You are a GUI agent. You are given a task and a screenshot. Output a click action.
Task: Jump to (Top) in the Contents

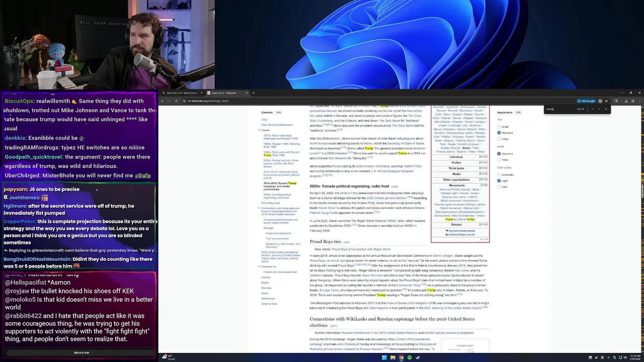pyautogui.click(x=264, y=120)
